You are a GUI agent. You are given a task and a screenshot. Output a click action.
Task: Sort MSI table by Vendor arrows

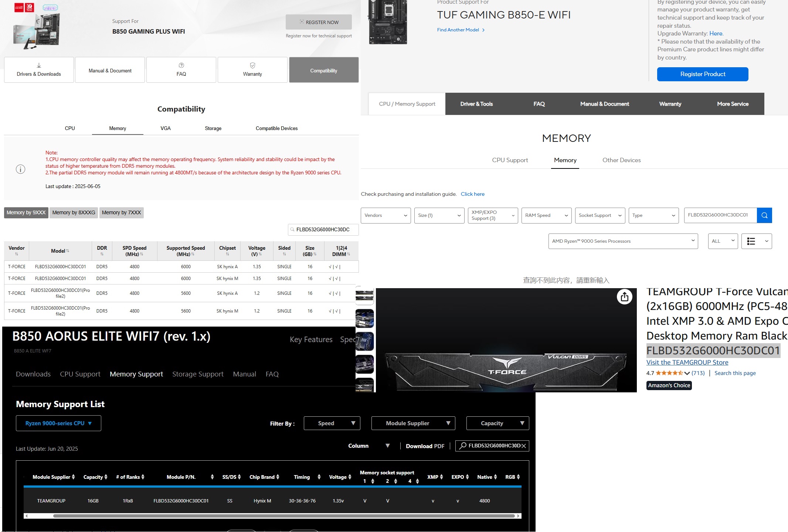pyautogui.click(x=16, y=254)
